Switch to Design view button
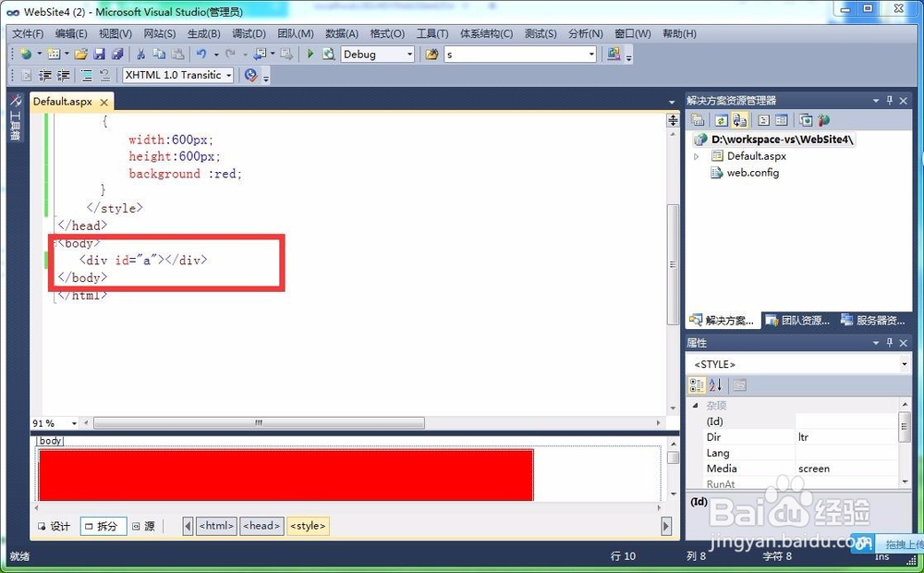 click(x=55, y=526)
